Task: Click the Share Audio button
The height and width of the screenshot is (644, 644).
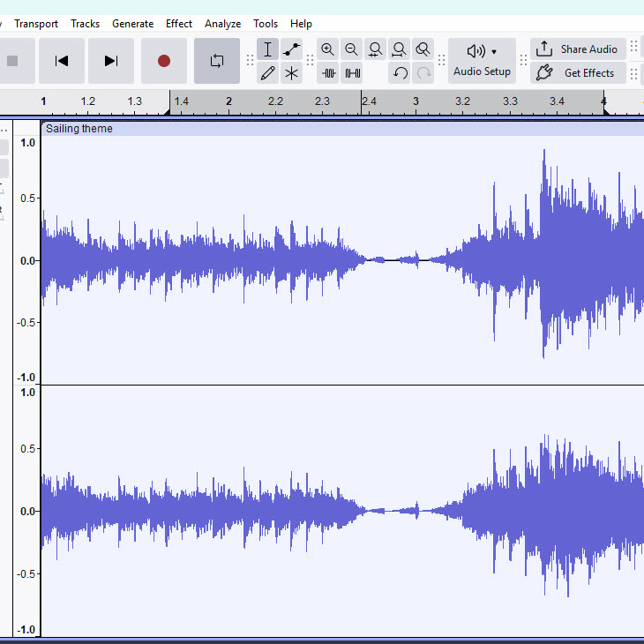Action: click(578, 49)
